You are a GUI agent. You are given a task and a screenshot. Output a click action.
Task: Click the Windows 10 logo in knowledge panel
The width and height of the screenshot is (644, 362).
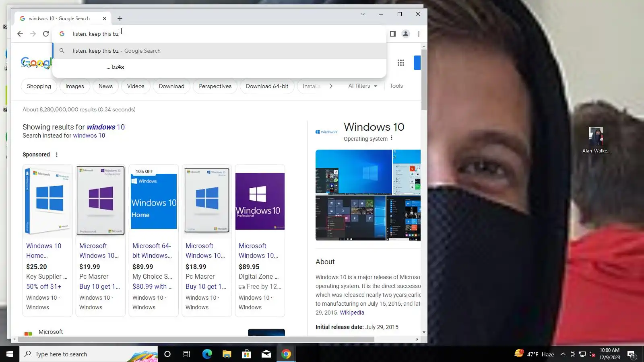click(x=327, y=132)
